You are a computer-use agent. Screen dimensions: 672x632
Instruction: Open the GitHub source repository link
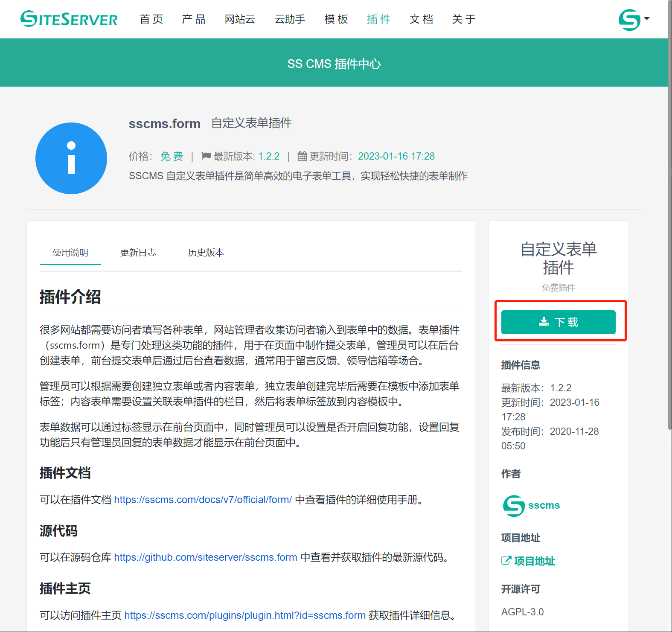(x=205, y=557)
